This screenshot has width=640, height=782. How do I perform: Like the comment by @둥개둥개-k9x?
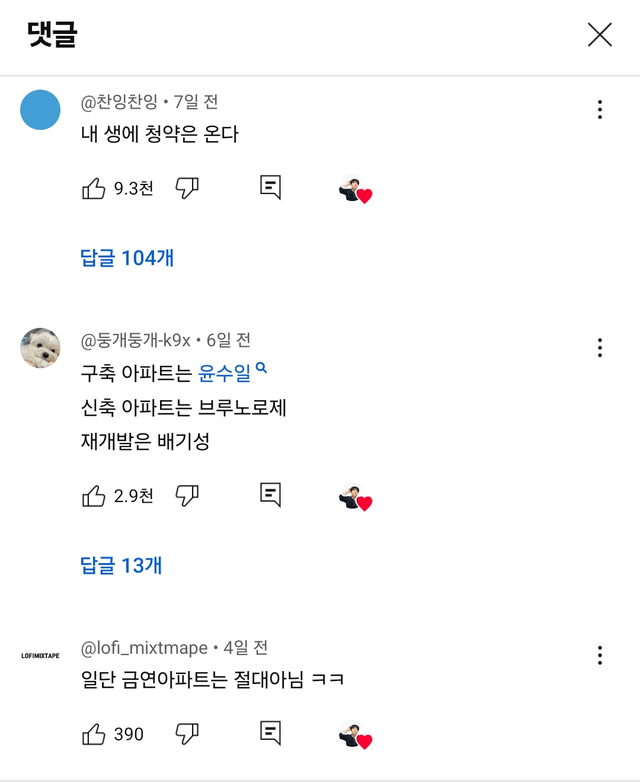click(94, 495)
